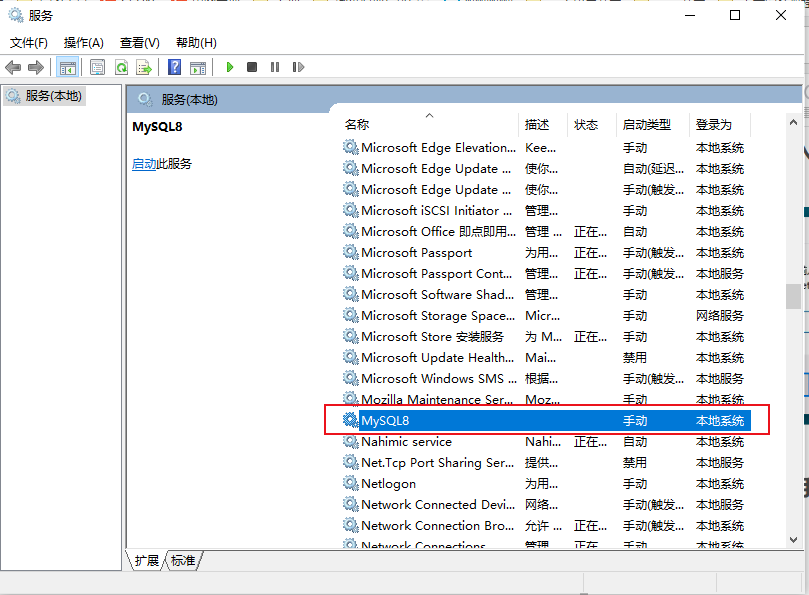
Task: Select Microsoft Edge Elevation... service row
Action: (x=547, y=148)
